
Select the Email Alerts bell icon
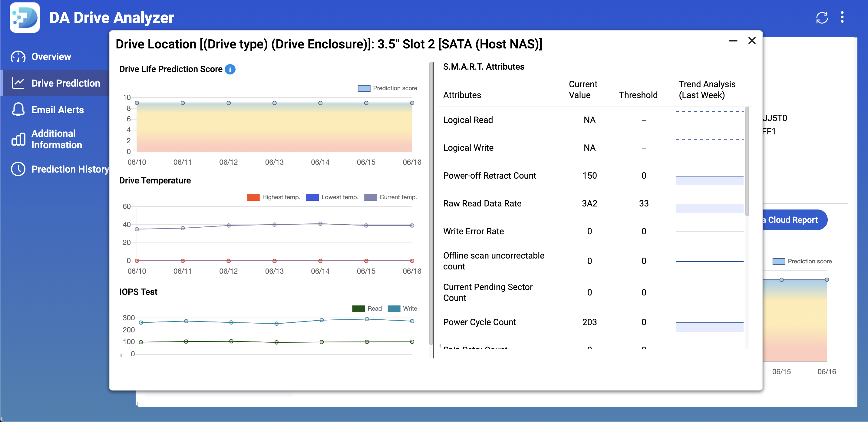pyautogui.click(x=18, y=110)
